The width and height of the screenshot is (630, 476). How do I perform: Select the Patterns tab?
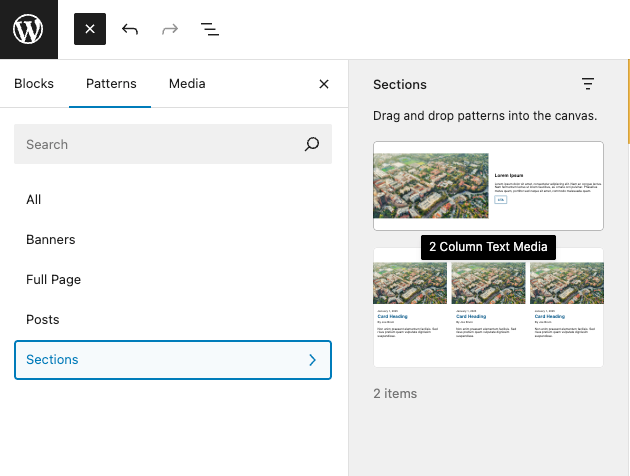tap(111, 84)
